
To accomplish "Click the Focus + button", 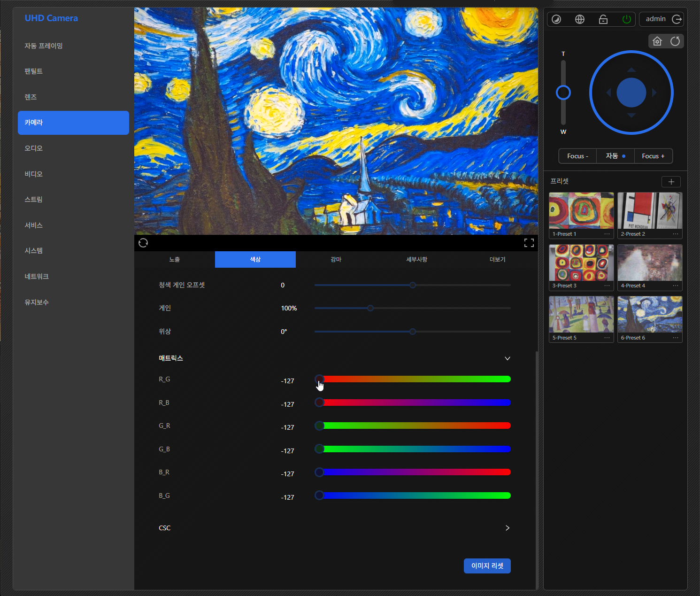I will 654,156.
